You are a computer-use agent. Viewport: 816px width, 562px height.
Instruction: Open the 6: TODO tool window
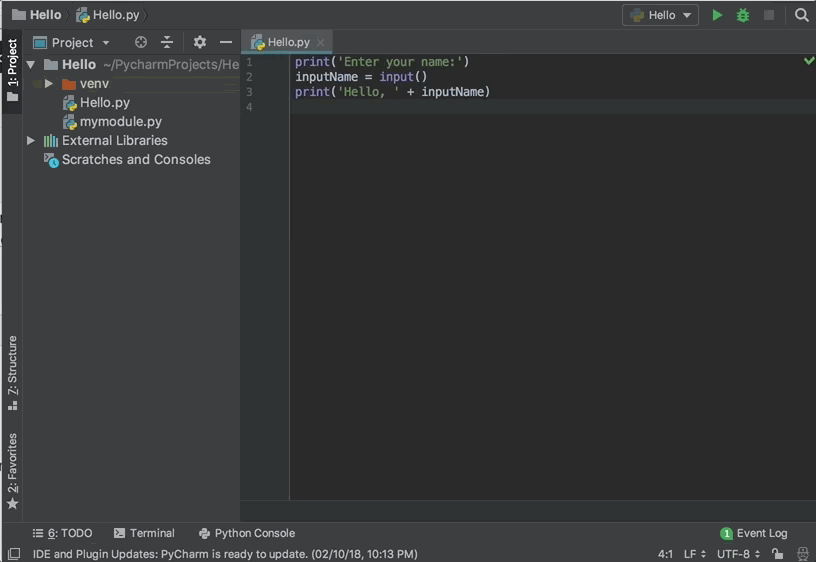tap(62, 533)
